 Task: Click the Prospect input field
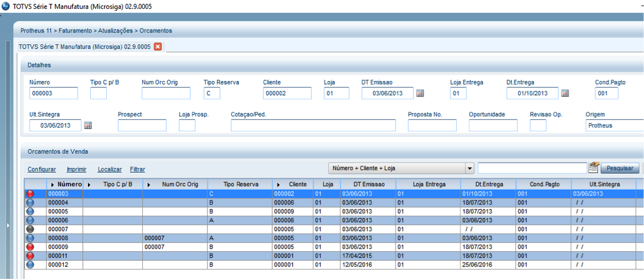click(142, 125)
